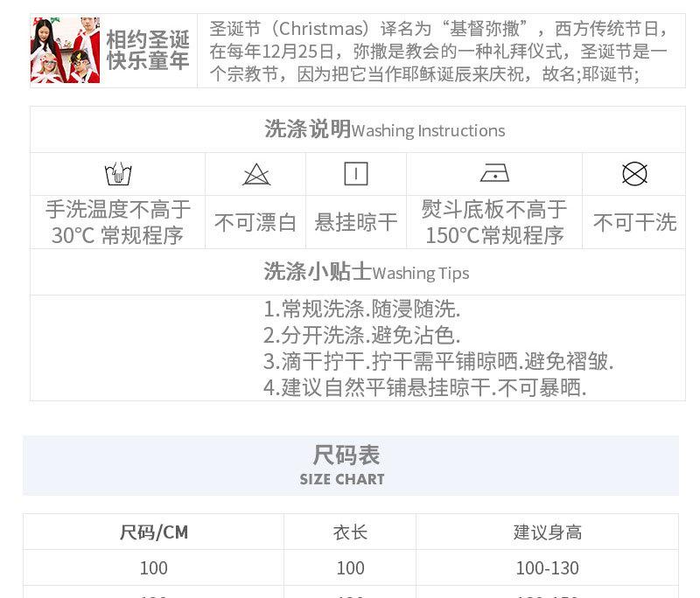Screen dimensions: 700x598
Task: Select washing tip 2 分开洗涤
Action: [x=361, y=335]
